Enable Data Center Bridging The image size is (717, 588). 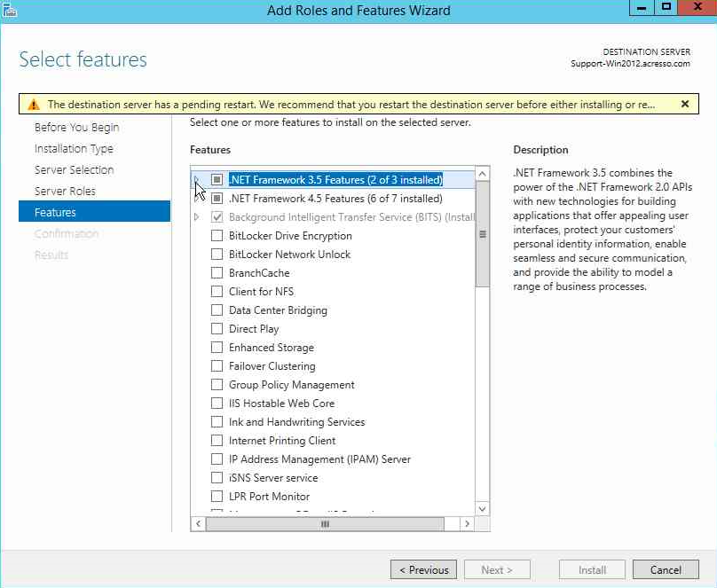click(x=215, y=310)
